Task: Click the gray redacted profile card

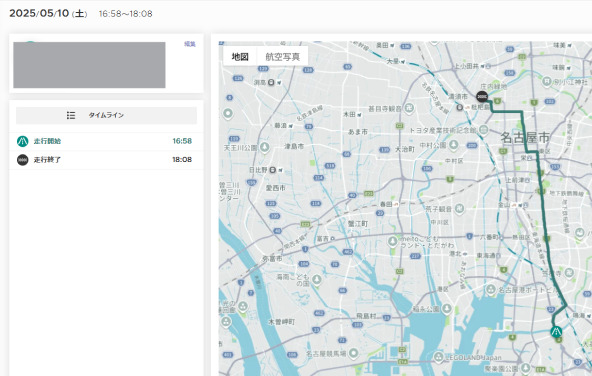Action: click(89, 65)
